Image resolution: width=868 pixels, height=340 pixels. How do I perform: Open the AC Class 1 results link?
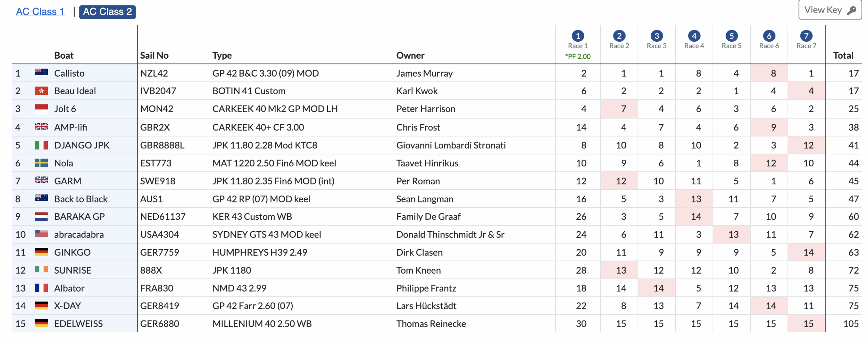point(40,12)
